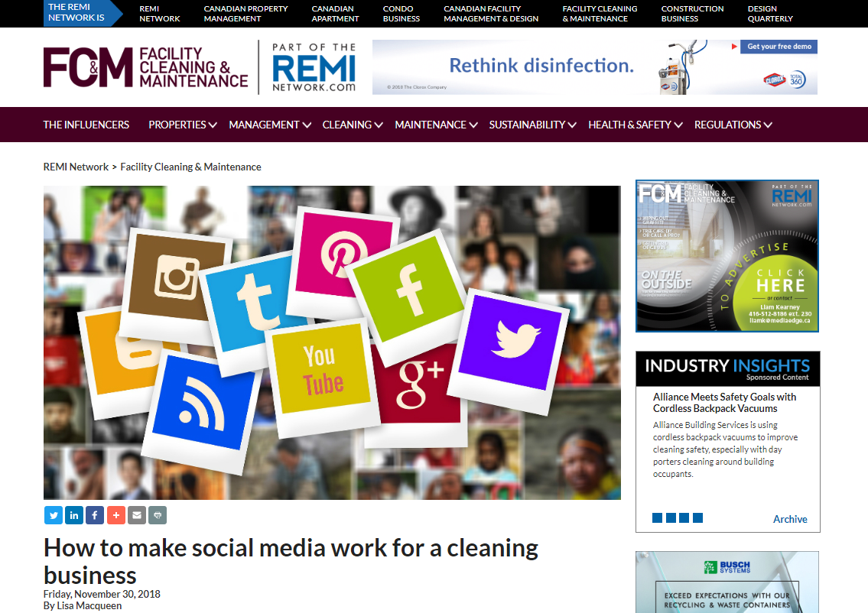Expand the Health & Safety menu chevron
This screenshot has width=868, height=613.
point(678,125)
